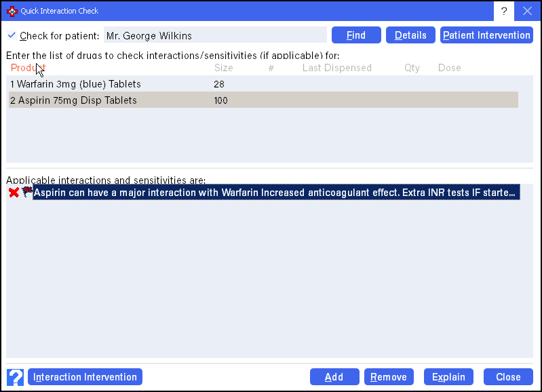Select the Aspirin-Warfarin major interaction message
Image resolution: width=542 pixels, height=392 pixels.
(275, 193)
